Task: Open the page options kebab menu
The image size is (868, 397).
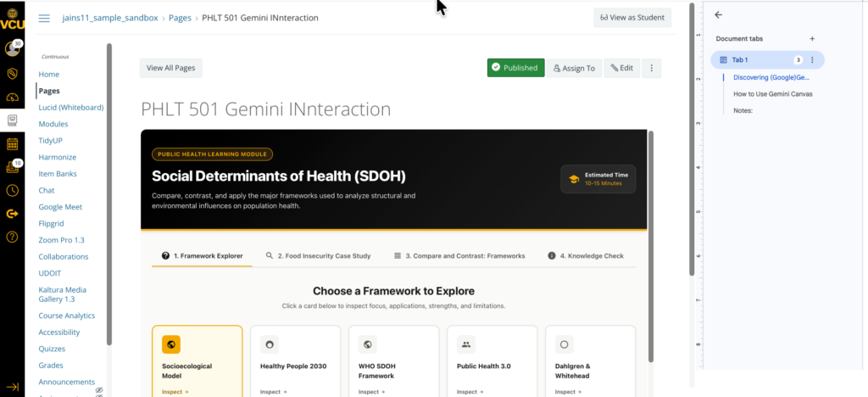Action: [652, 68]
